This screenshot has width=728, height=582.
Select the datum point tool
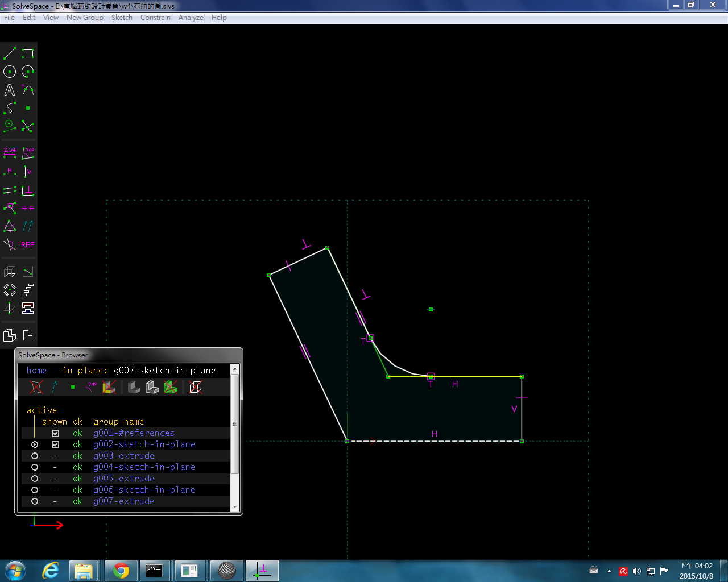28,108
